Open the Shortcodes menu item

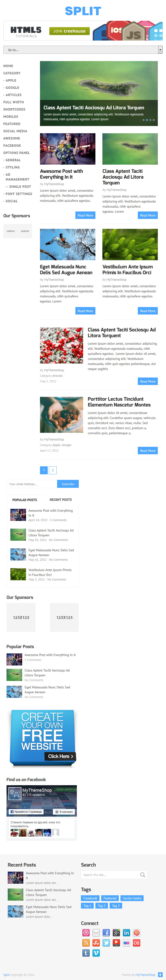(x=14, y=109)
